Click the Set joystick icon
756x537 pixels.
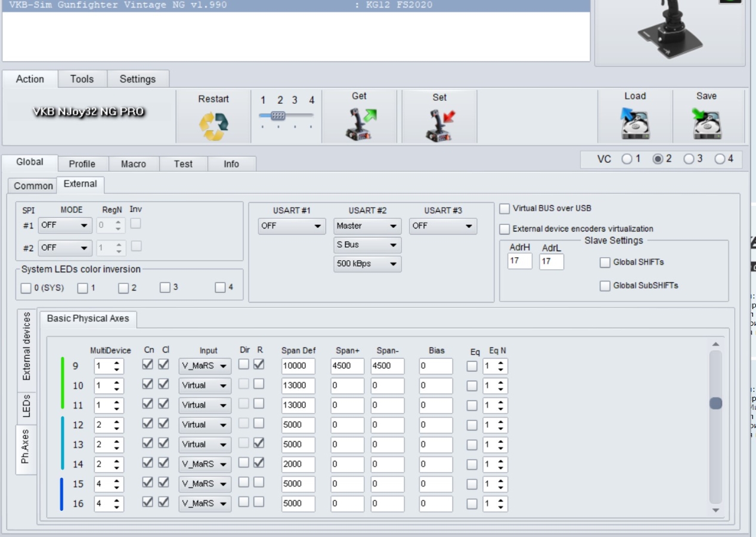tap(439, 125)
